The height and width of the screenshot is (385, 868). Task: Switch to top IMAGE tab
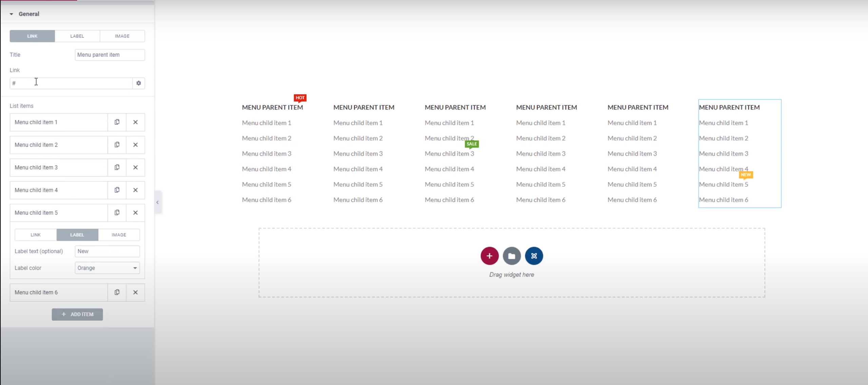point(122,36)
